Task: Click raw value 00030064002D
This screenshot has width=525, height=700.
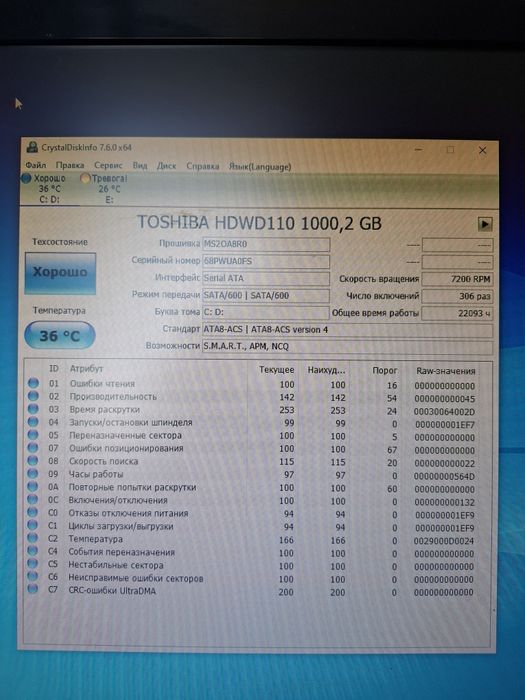Action: pos(444,412)
